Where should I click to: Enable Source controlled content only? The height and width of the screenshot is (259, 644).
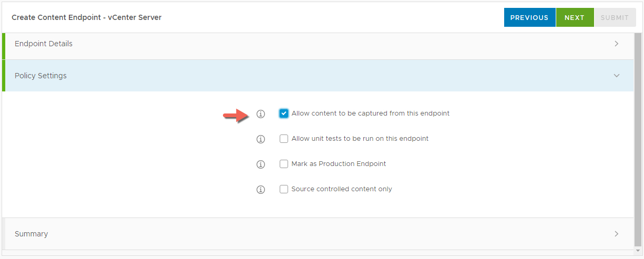[284, 189]
